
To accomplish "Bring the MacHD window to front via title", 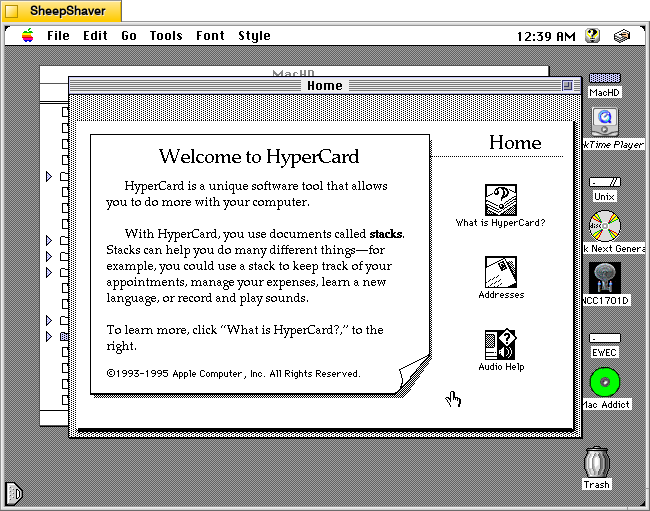I will click(x=293, y=73).
